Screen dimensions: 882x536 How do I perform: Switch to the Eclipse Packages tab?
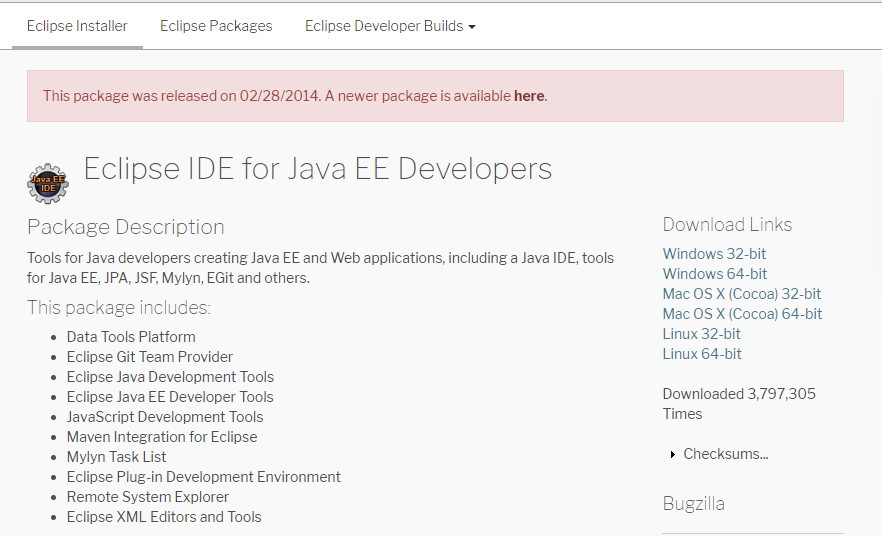tap(216, 26)
